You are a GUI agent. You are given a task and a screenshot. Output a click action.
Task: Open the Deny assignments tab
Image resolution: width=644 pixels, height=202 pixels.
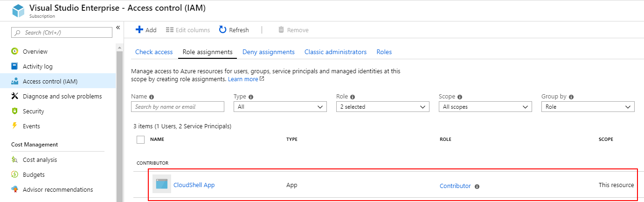[269, 52]
